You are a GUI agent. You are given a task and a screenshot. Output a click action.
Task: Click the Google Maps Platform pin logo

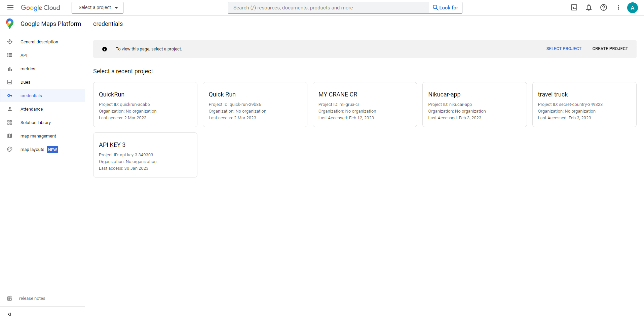10,24
